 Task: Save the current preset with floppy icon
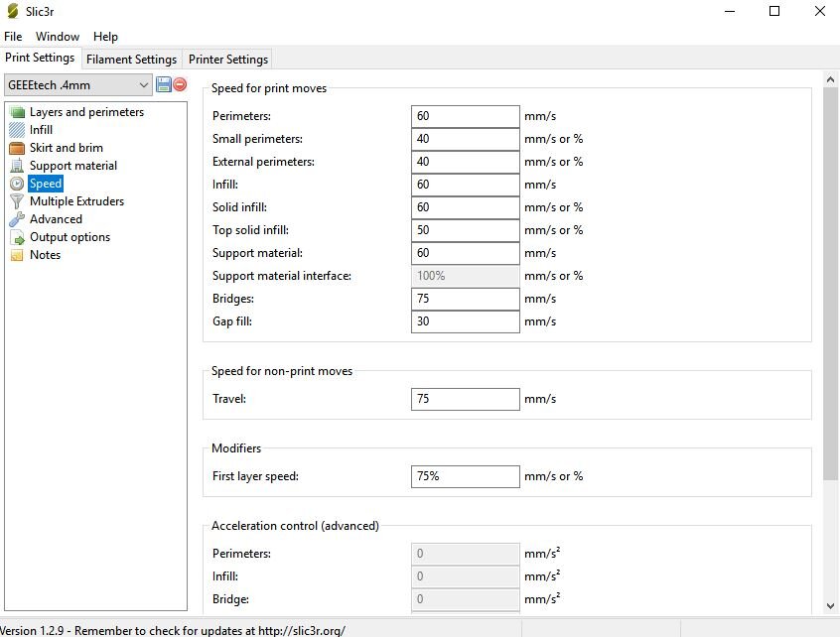click(164, 84)
